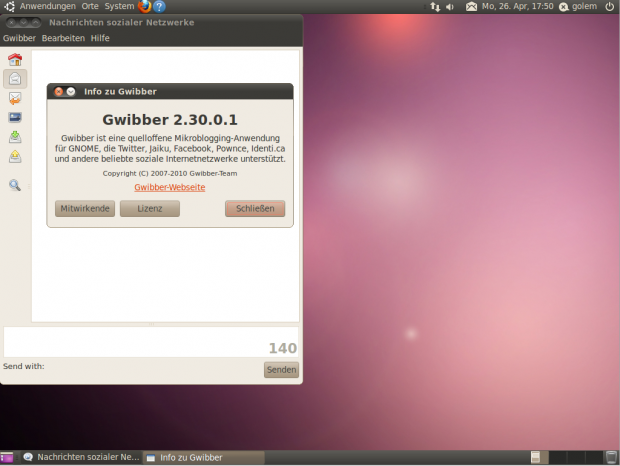Open the Bearbeiten menu
This screenshot has height=466, width=620.
click(x=63, y=38)
